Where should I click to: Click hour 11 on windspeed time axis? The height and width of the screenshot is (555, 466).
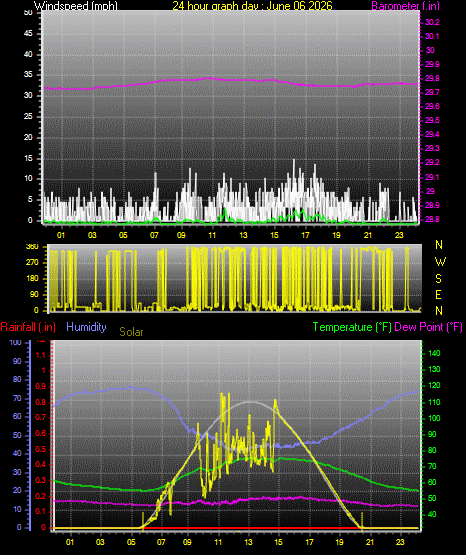tap(212, 235)
